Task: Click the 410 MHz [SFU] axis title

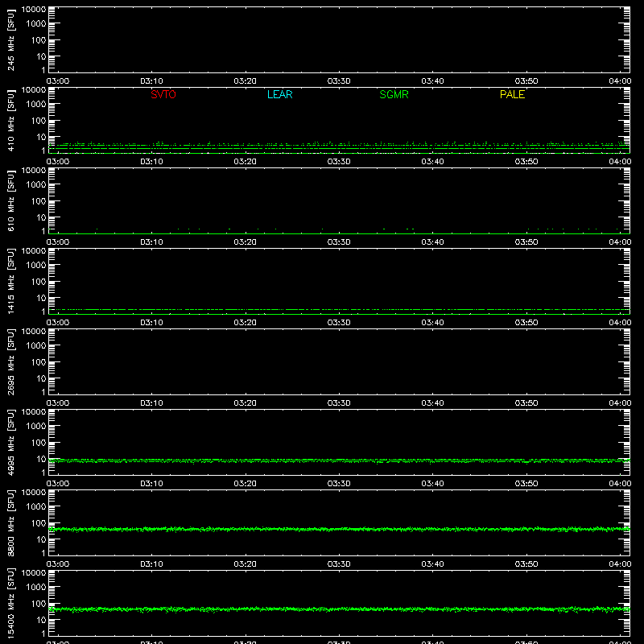Action: [10, 120]
